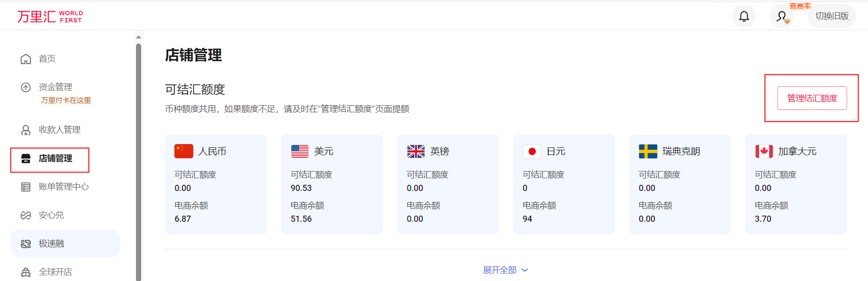
Task: Click the home icon beside 首页
Action: point(26,59)
